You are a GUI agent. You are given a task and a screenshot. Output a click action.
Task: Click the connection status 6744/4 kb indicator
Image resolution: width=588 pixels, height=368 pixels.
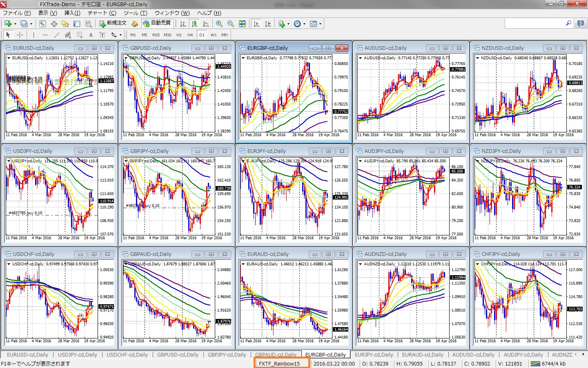coord(548,364)
